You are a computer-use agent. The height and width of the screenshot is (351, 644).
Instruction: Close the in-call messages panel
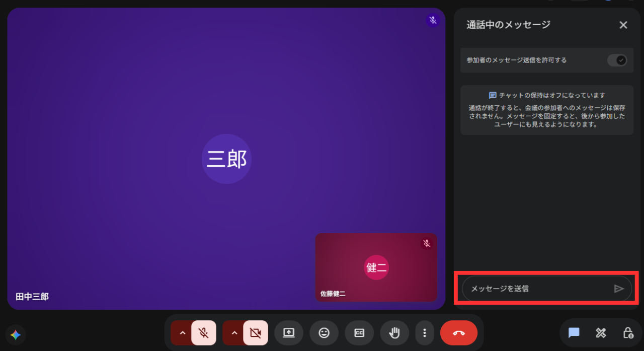click(623, 25)
